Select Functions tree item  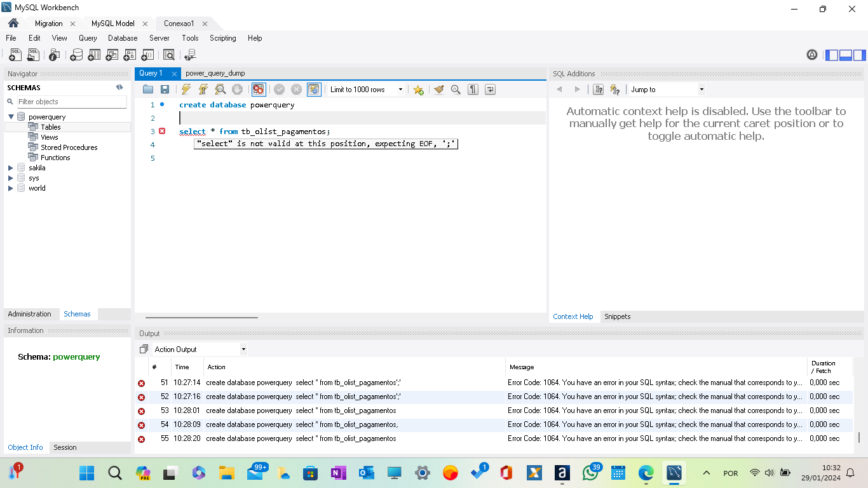point(55,158)
